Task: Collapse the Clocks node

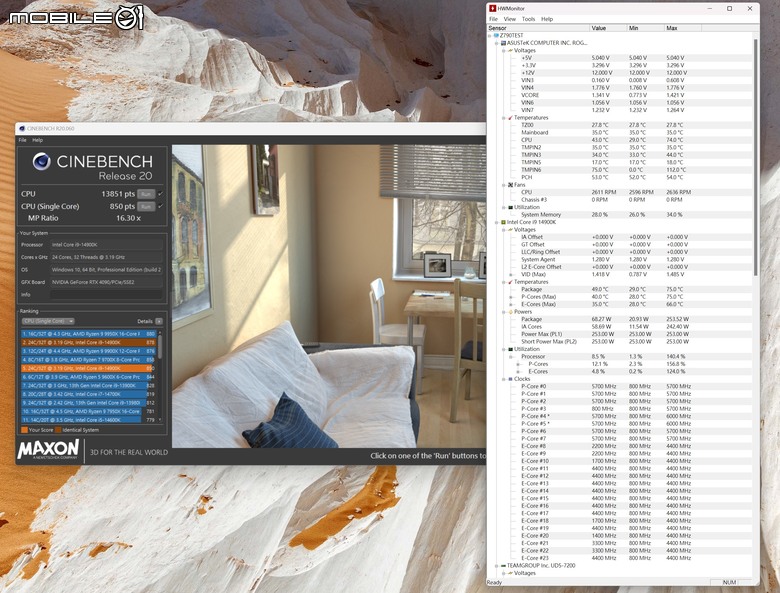Action: tap(503, 379)
